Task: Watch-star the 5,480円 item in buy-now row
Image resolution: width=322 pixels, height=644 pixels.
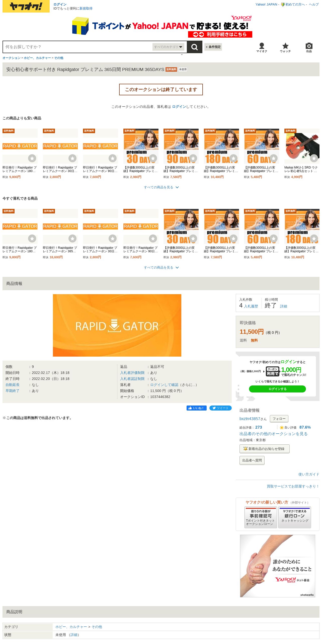Action: coord(274,238)
